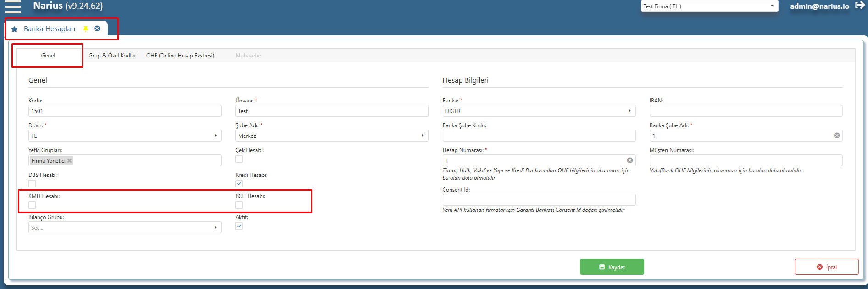Image resolution: width=868 pixels, height=289 pixels.
Task: Click the Kodu input field
Action: [x=125, y=111]
